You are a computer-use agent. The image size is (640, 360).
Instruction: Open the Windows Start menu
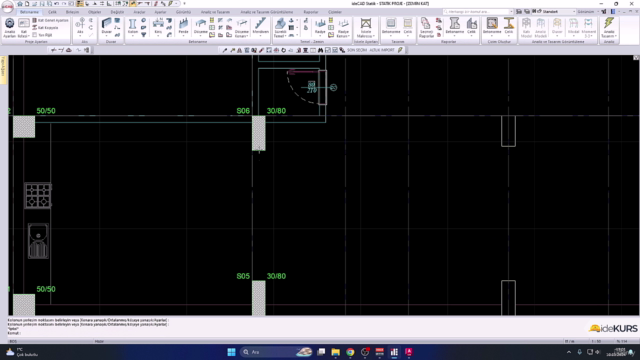tap(231, 352)
